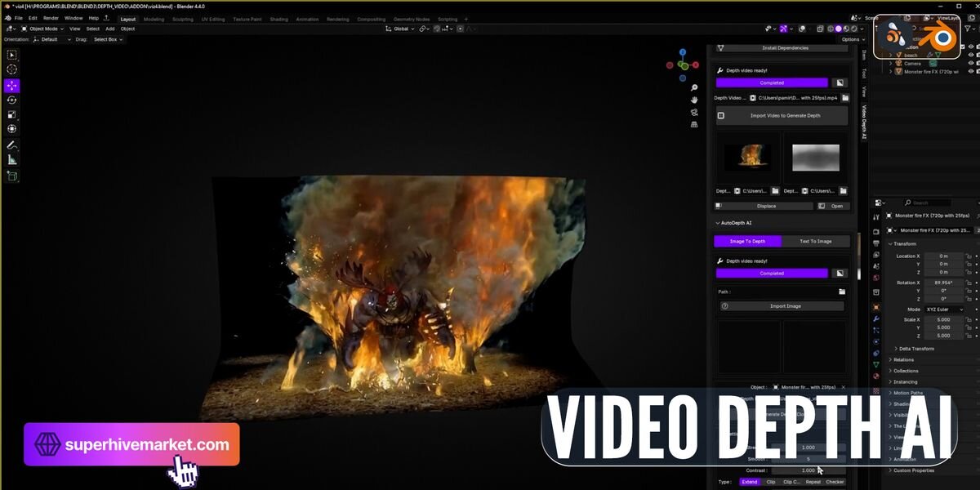Open the XYZ Euler rotation mode dropdown
The width and height of the screenshot is (980, 490).
coord(943,310)
